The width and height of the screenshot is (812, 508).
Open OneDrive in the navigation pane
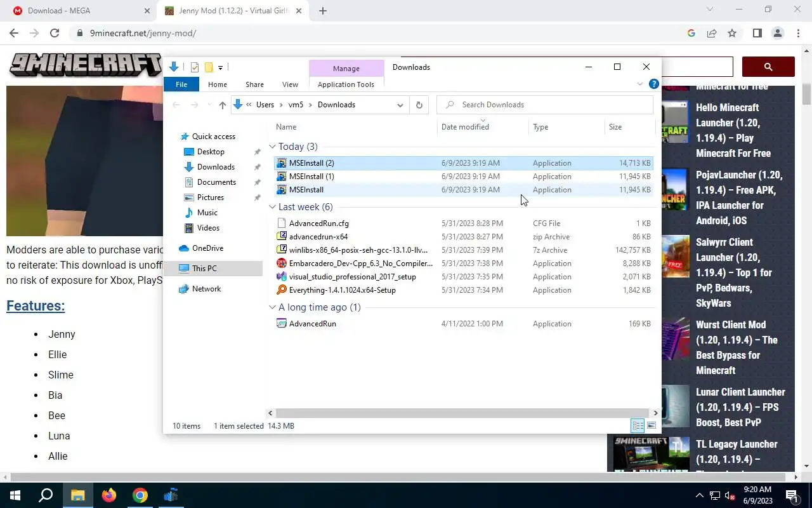207,248
